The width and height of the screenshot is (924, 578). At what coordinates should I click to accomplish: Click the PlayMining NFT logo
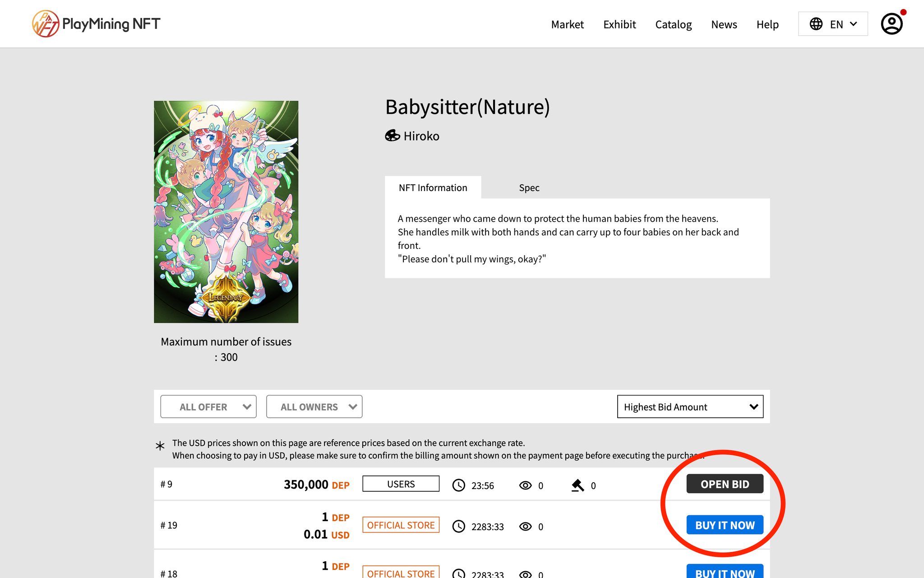pyautogui.click(x=96, y=24)
